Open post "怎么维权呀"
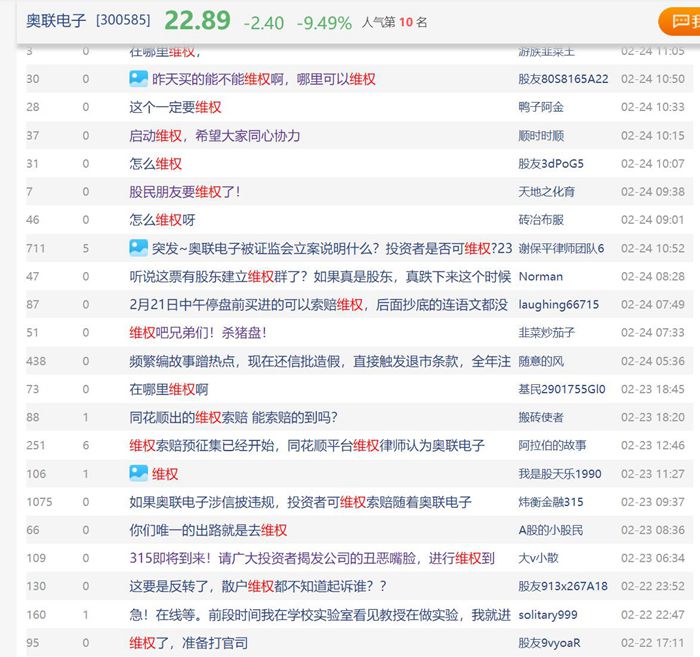The width and height of the screenshot is (700, 657). pos(162,220)
